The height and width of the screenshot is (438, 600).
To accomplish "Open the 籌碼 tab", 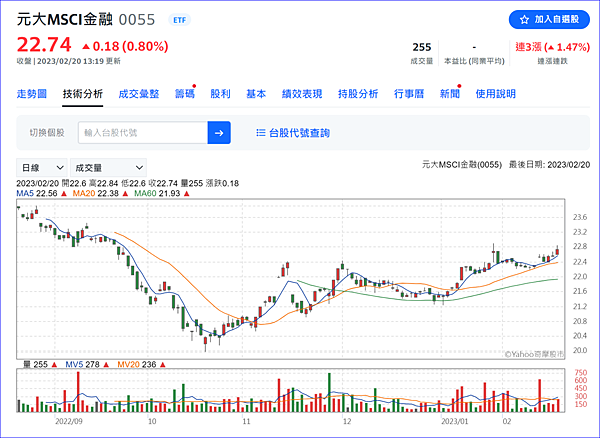I will (x=184, y=94).
